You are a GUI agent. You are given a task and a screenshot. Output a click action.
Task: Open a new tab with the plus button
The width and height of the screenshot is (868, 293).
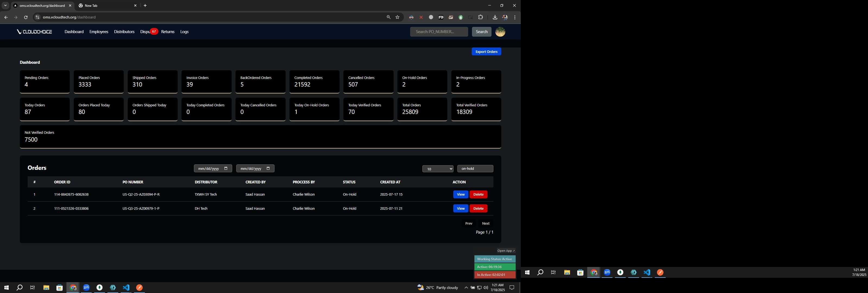click(145, 6)
